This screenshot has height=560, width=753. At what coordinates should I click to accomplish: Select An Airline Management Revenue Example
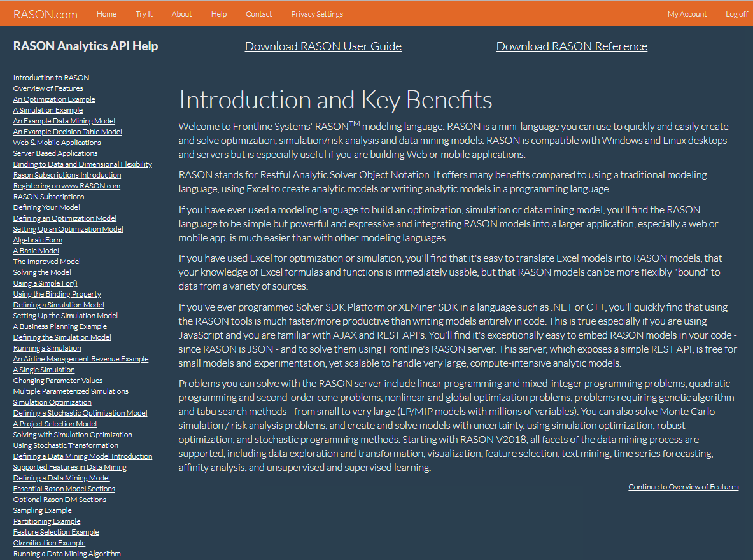(x=80, y=359)
